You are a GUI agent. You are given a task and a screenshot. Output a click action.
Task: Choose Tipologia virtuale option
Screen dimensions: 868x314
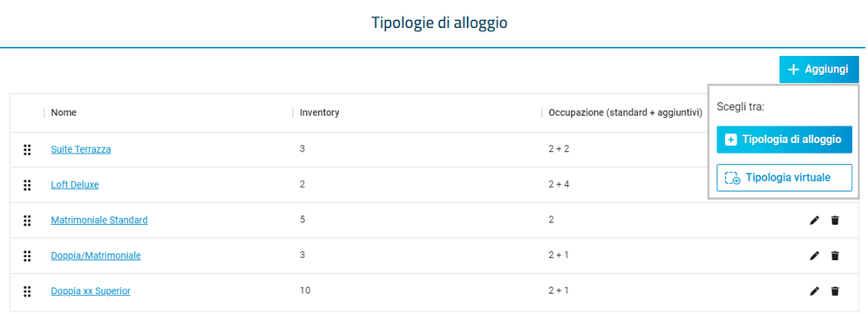point(783,178)
